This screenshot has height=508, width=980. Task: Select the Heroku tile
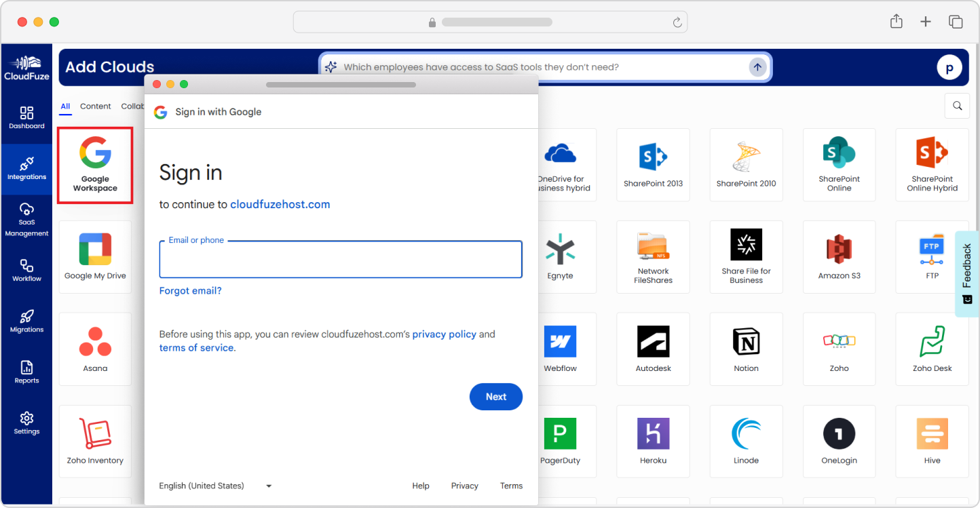653,442
